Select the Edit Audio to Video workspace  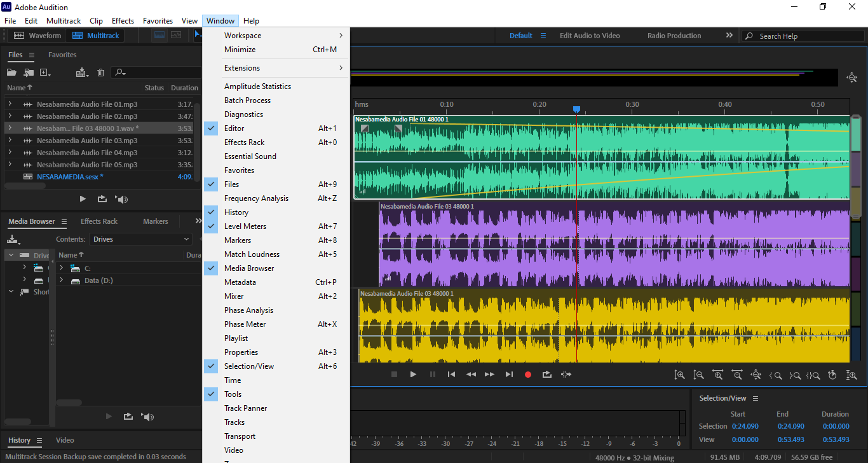(x=589, y=36)
